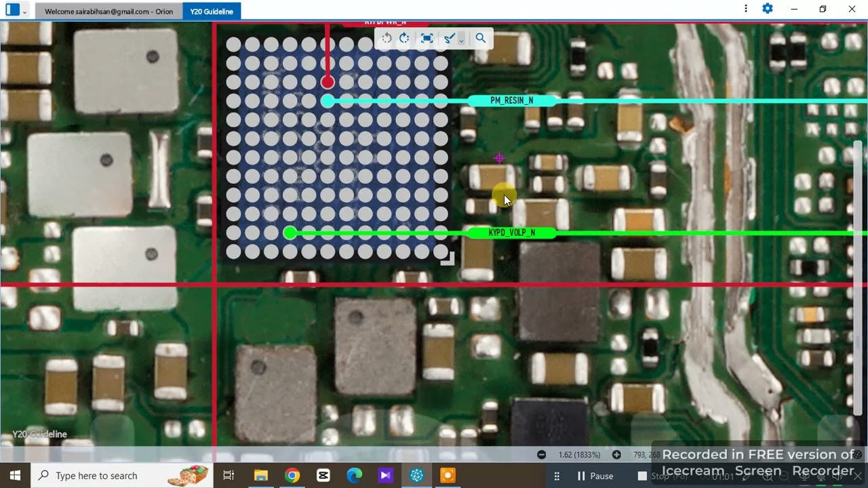Image resolution: width=868 pixels, height=488 pixels.
Task: Click the KYPD_VOLP_N net label
Action: [x=512, y=232]
